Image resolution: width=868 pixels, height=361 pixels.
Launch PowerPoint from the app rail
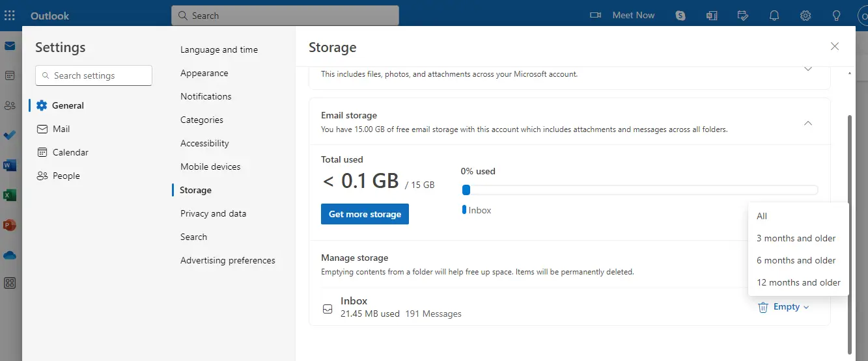[x=10, y=225]
